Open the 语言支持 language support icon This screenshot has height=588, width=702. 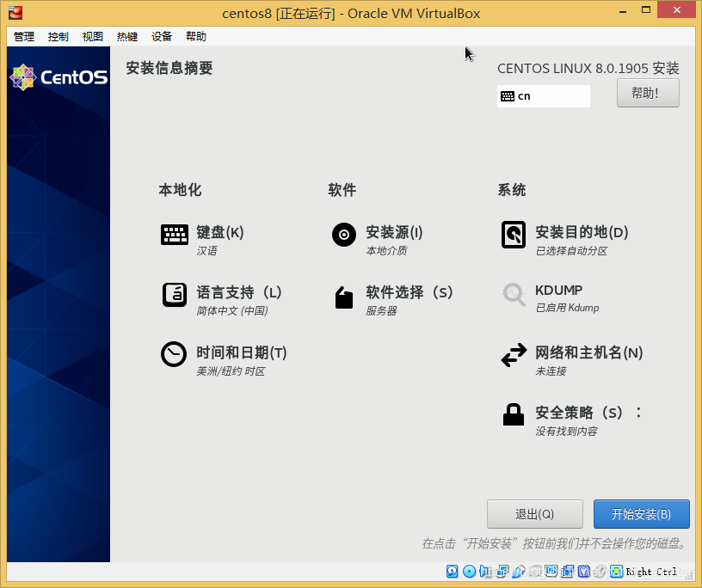point(174,295)
